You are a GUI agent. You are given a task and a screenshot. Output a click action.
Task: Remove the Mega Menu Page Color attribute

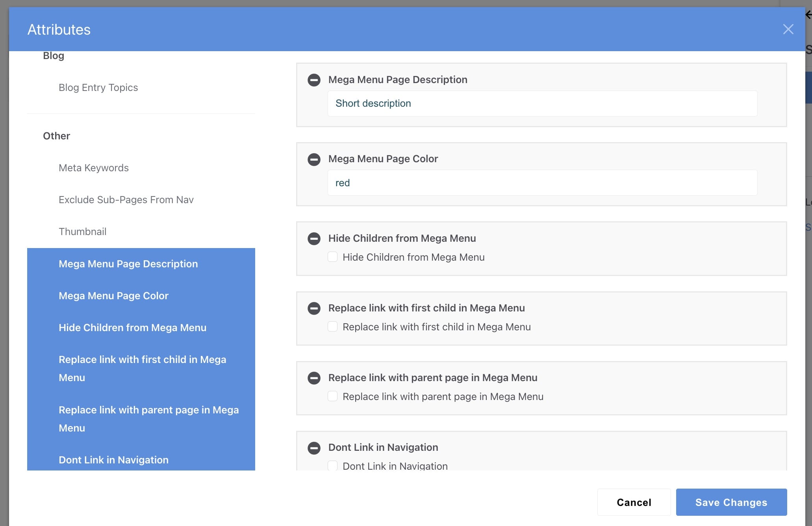coord(314,159)
